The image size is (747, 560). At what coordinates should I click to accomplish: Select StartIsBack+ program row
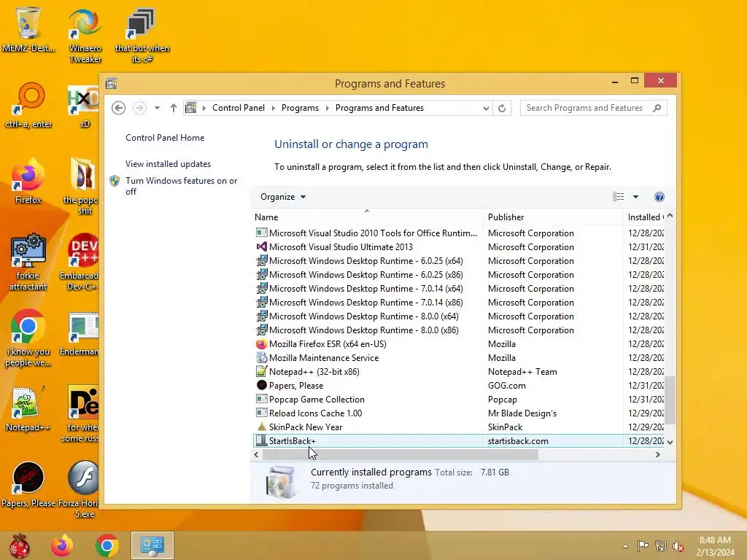point(458,441)
